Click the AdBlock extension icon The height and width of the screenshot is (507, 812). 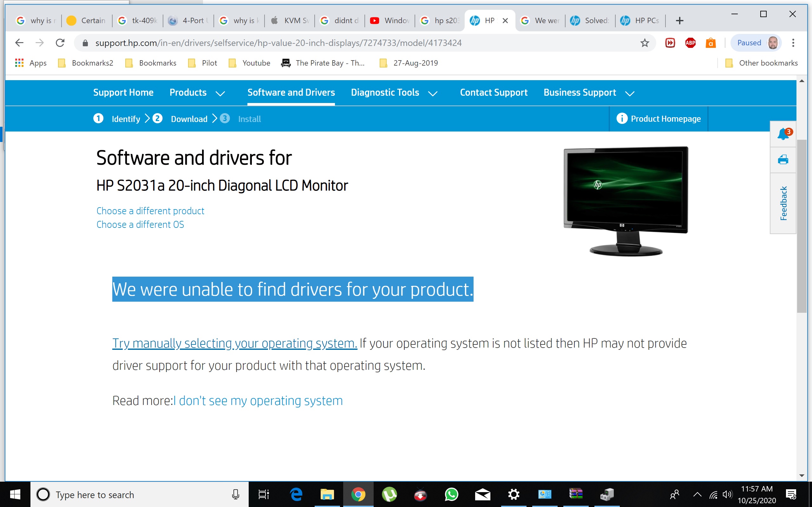[690, 42]
